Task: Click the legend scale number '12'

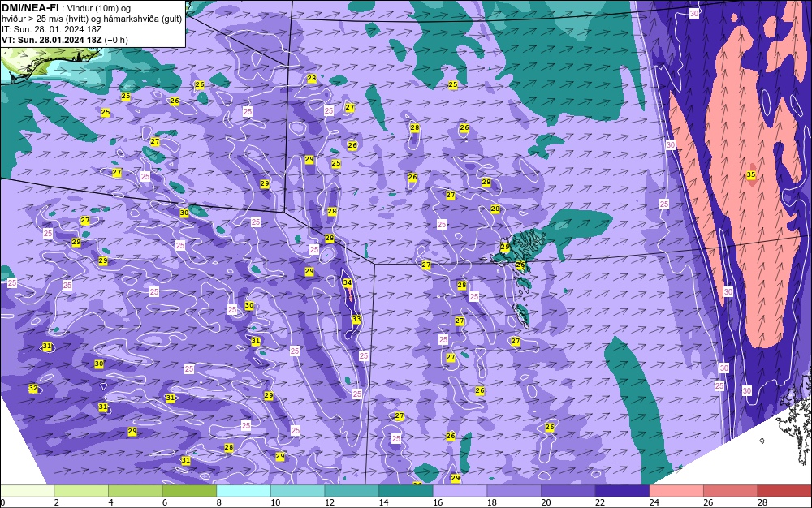Action: pyautogui.click(x=330, y=502)
